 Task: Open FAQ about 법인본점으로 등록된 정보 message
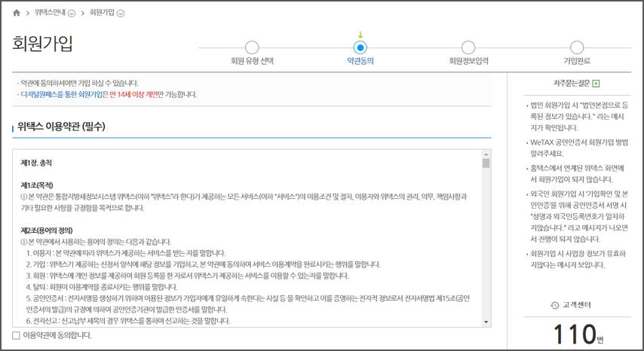(579, 117)
